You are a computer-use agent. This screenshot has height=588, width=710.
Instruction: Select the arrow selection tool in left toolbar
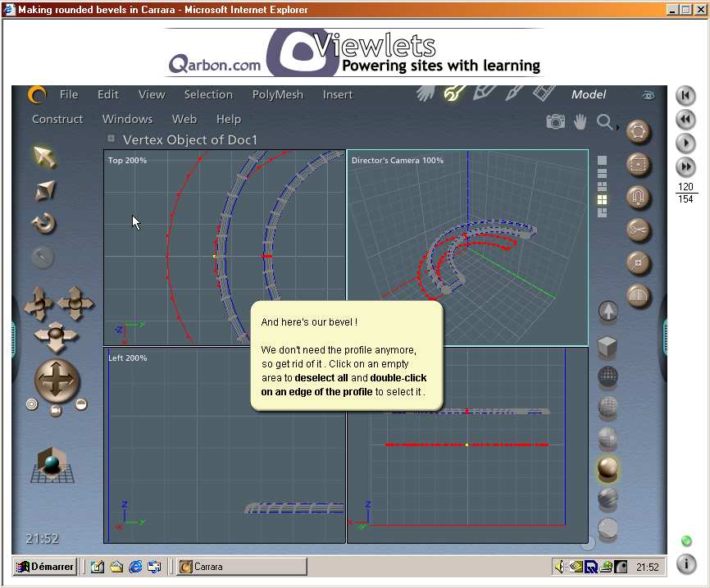pyautogui.click(x=43, y=157)
